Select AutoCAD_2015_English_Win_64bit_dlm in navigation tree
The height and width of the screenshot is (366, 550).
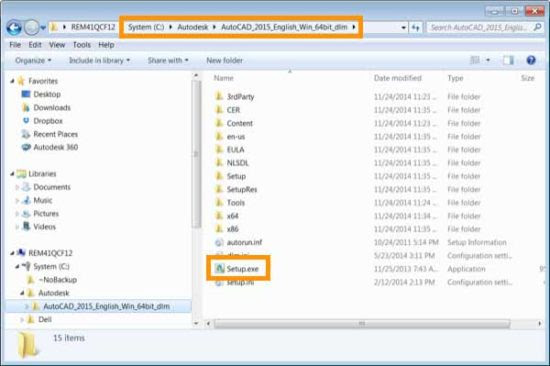click(106, 306)
